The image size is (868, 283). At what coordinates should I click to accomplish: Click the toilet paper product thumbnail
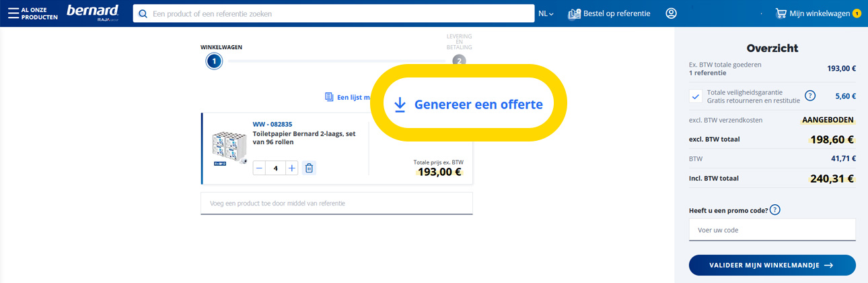tap(230, 149)
